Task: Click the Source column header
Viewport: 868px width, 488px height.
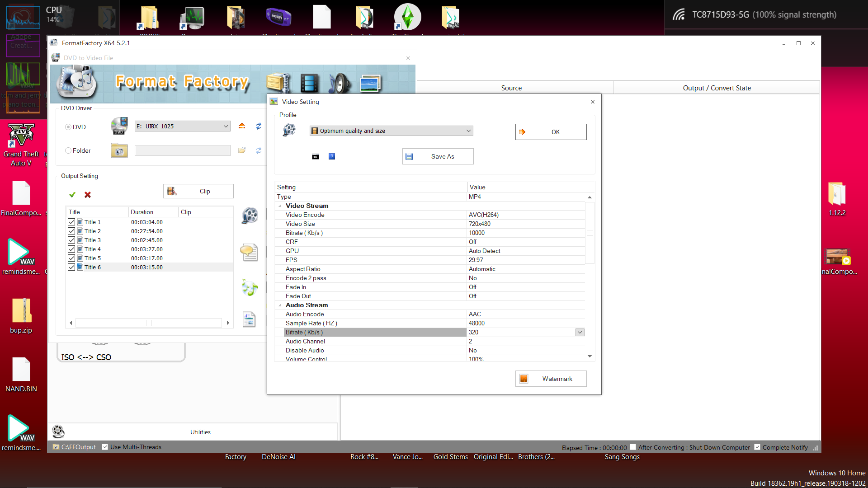Action: [x=511, y=88]
